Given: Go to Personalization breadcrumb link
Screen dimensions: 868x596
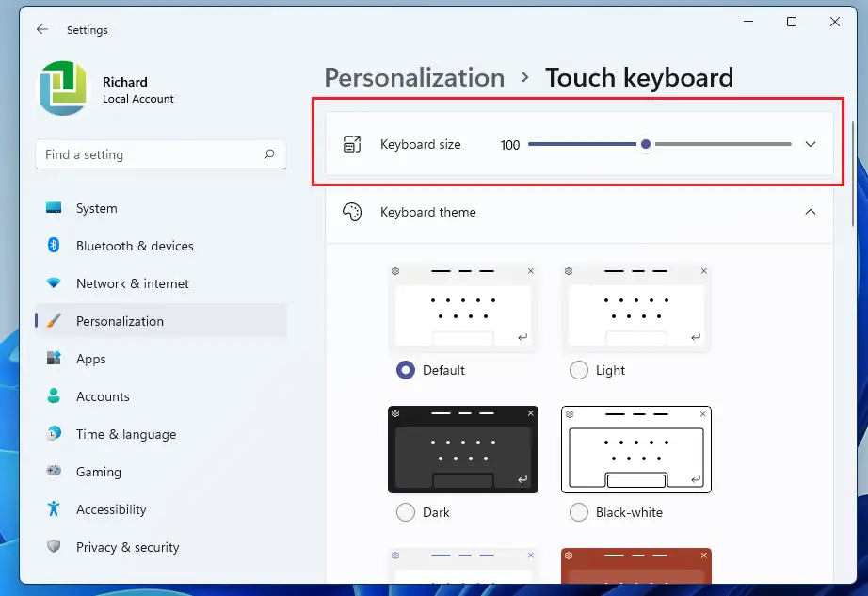Looking at the screenshot, I should (414, 78).
